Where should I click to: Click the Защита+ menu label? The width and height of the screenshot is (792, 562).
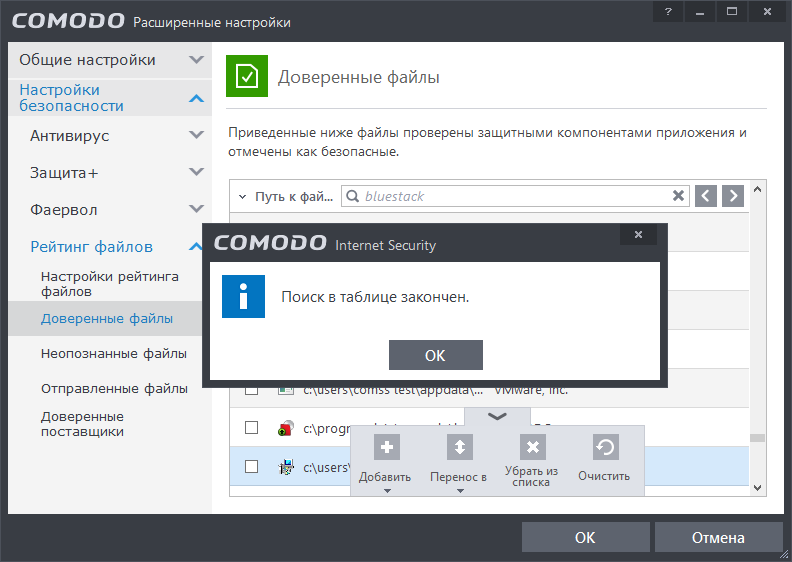[64, 173]
